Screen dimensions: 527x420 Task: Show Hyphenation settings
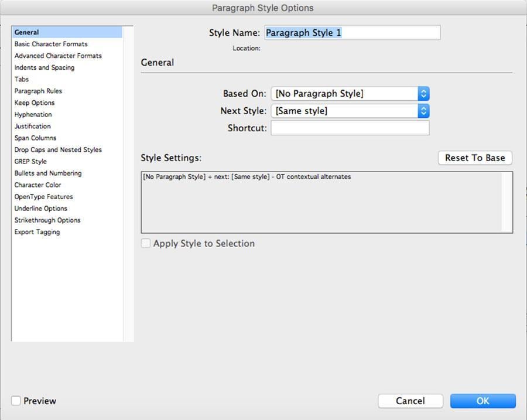(33, 114)
